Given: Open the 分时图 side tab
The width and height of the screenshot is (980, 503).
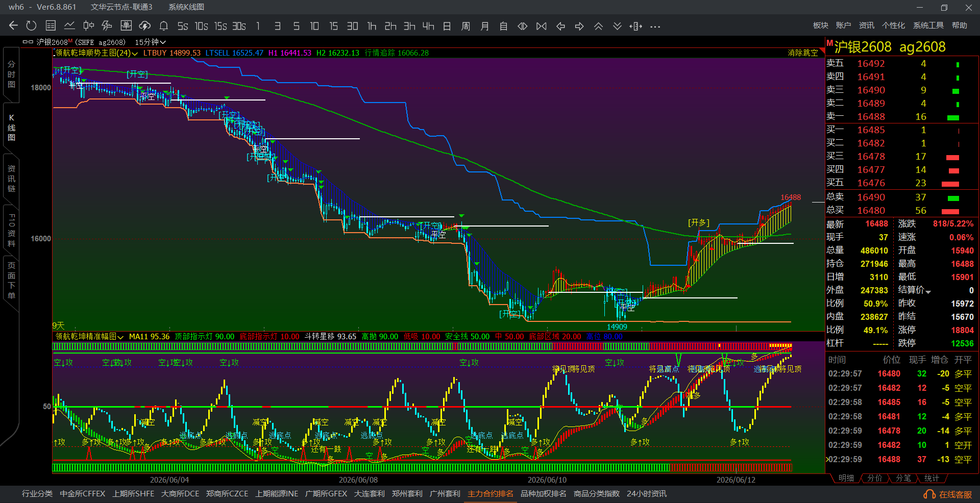Looking at the screenshot, I should tap(11, 74).
